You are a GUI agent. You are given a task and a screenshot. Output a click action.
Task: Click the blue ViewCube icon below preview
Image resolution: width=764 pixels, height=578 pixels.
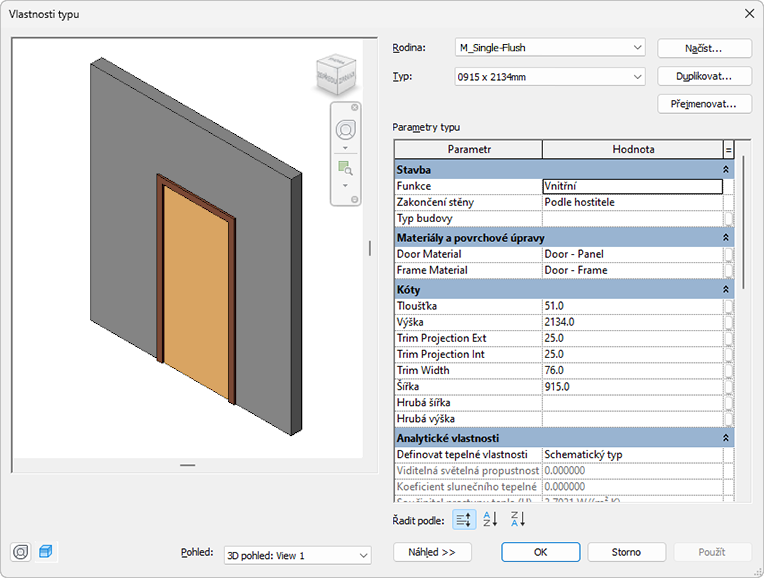click(46, 552)
